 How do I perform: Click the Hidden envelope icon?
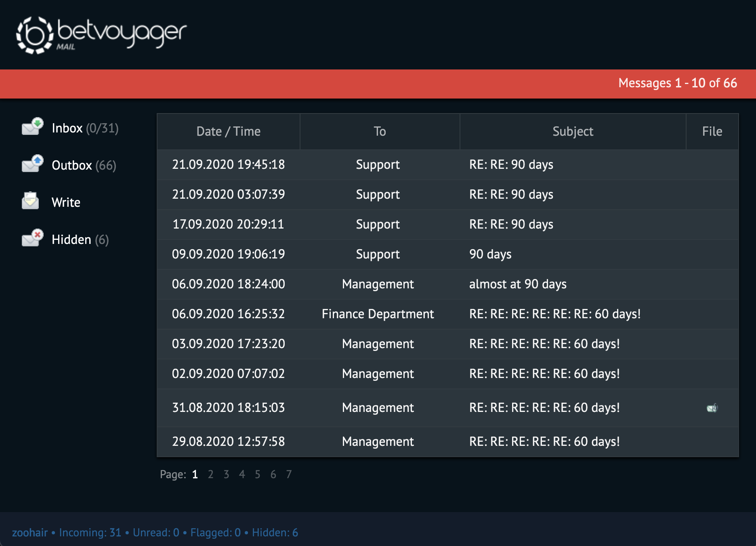[x=33, y=238]
